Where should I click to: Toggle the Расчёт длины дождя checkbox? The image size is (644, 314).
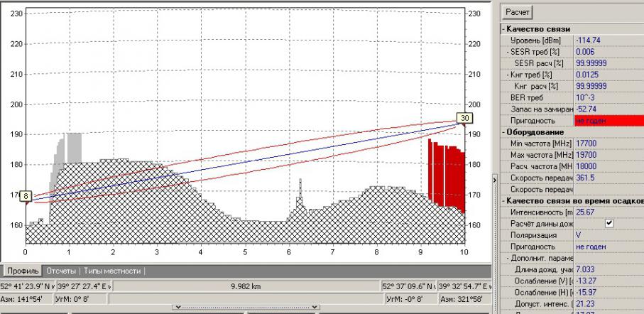point(608,223)
